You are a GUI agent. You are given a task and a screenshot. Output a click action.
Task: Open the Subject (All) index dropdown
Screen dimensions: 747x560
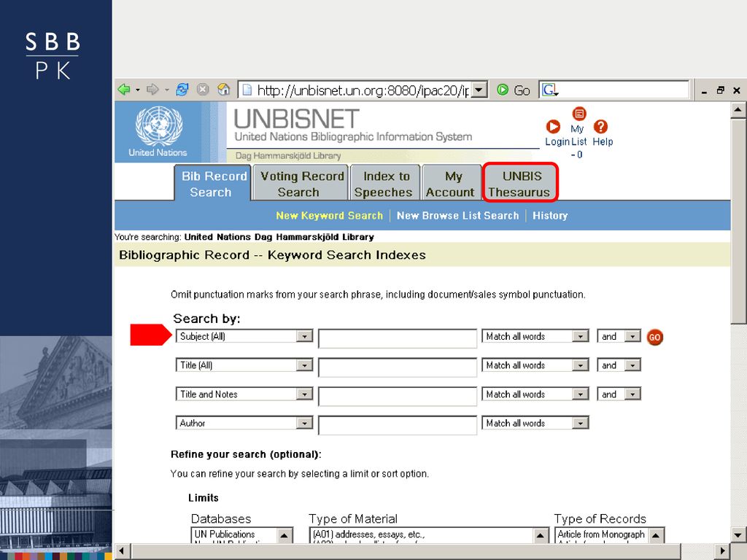[304, 337]
